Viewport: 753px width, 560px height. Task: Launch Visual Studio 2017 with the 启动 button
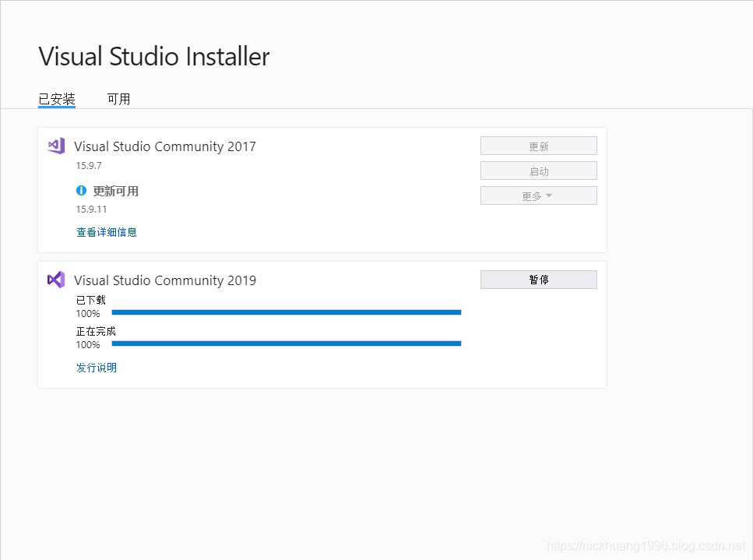(x=538, y=171)
